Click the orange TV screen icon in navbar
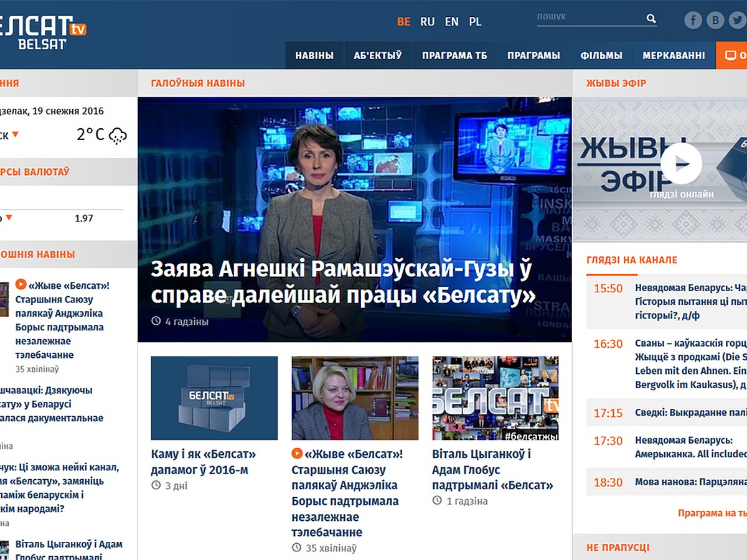 click(731, 55)
